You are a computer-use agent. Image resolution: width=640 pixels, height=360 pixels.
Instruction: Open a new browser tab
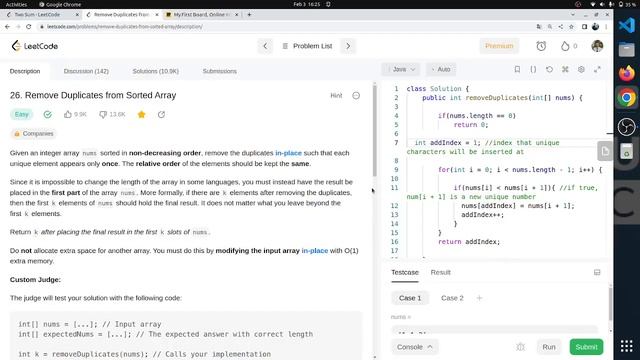pos(249,15)
